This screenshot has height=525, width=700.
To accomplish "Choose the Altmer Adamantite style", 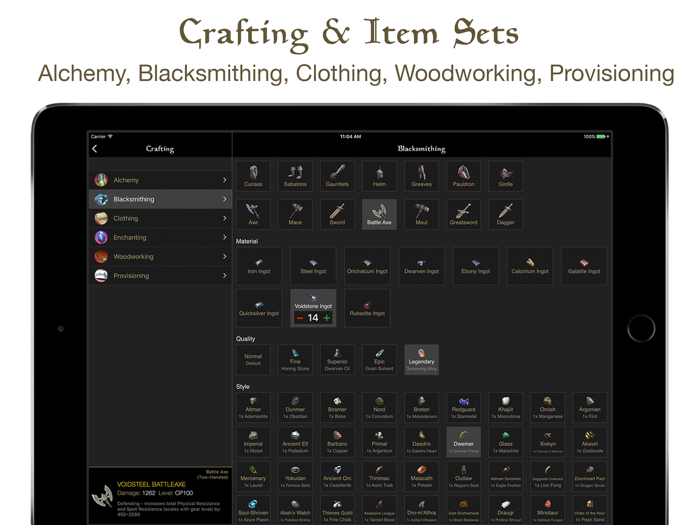I will point(253,407).
